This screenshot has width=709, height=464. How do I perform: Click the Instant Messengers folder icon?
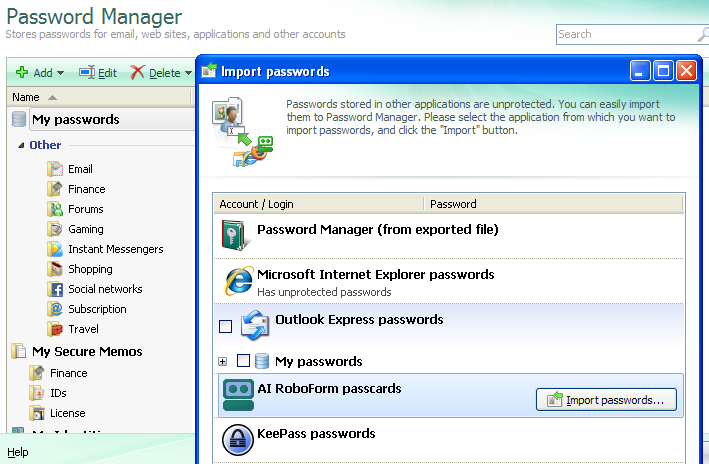(55, 249)
